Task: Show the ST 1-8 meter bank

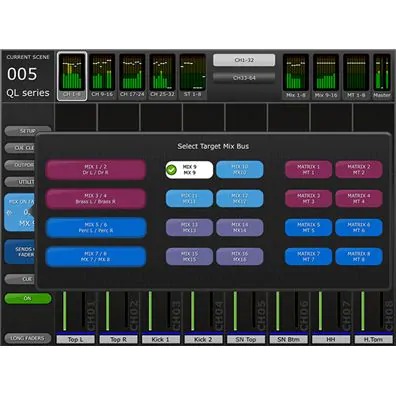Action: pos(193,76)
